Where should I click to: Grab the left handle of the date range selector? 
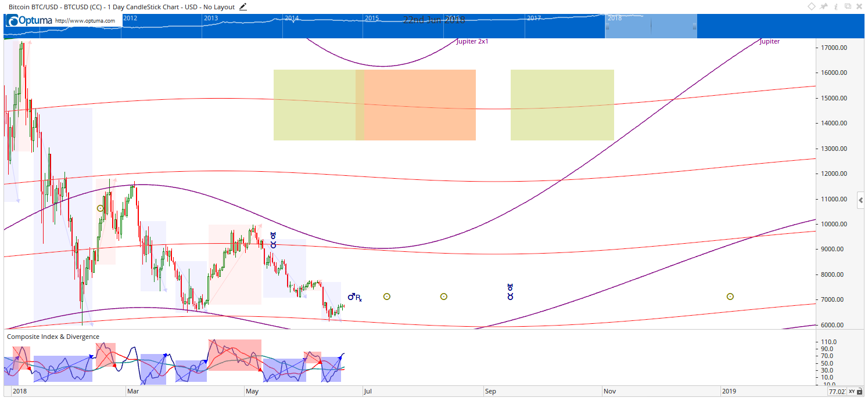click(x=607, y=26)
